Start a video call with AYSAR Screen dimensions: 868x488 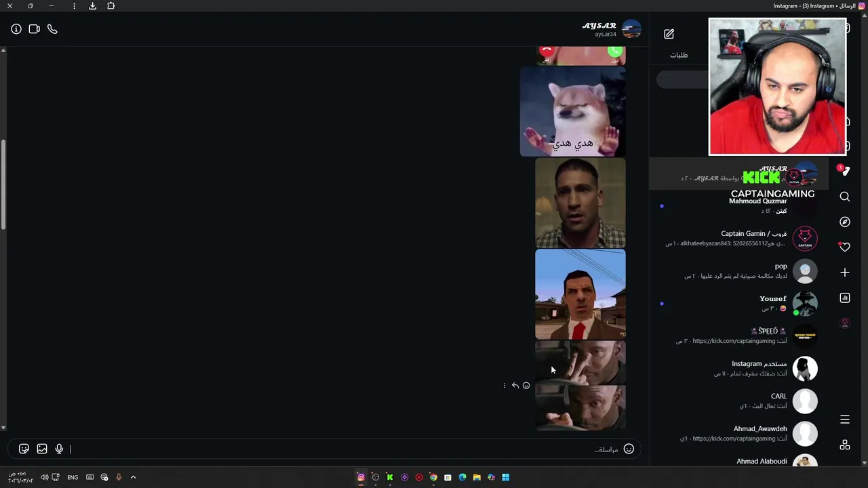point(35,29)
